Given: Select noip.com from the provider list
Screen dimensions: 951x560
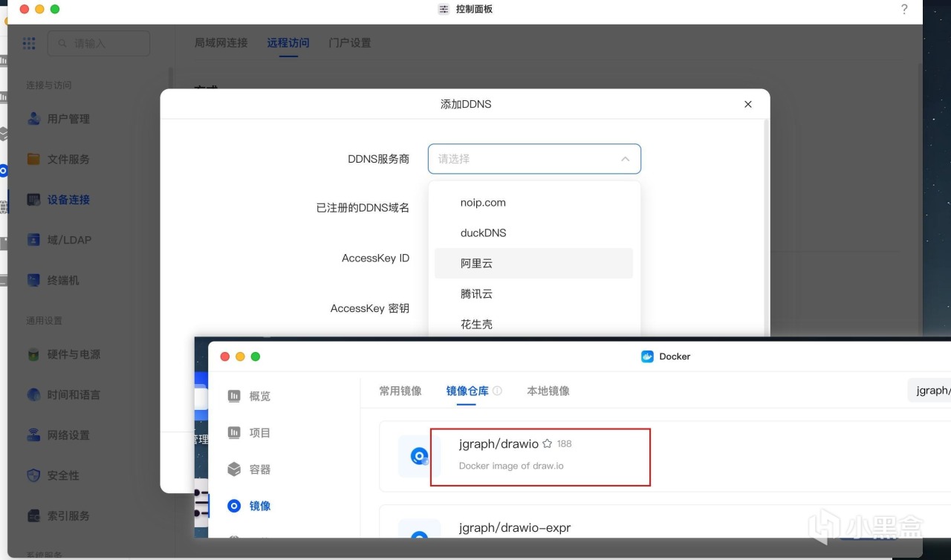Looking at the screenshot, I should pyautogui.click(x=533, y=203).
